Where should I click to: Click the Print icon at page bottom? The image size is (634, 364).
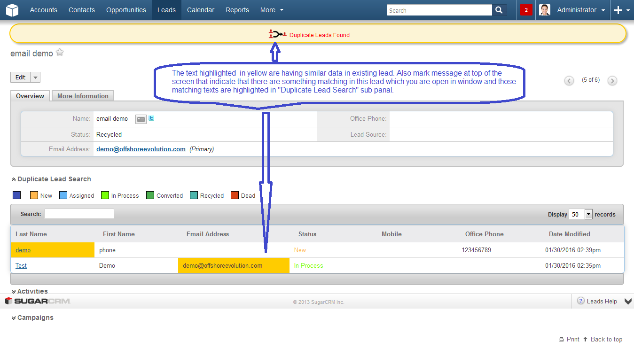click(562, 339)
